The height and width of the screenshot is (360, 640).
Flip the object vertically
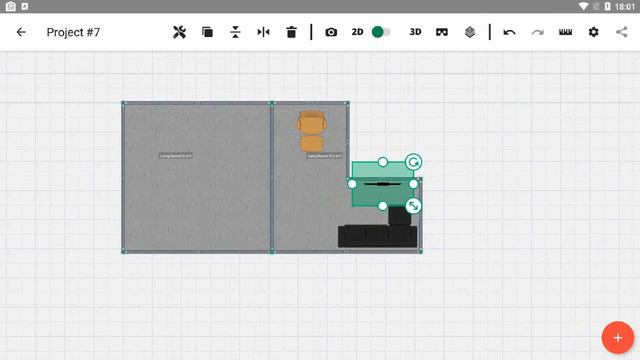235,32
